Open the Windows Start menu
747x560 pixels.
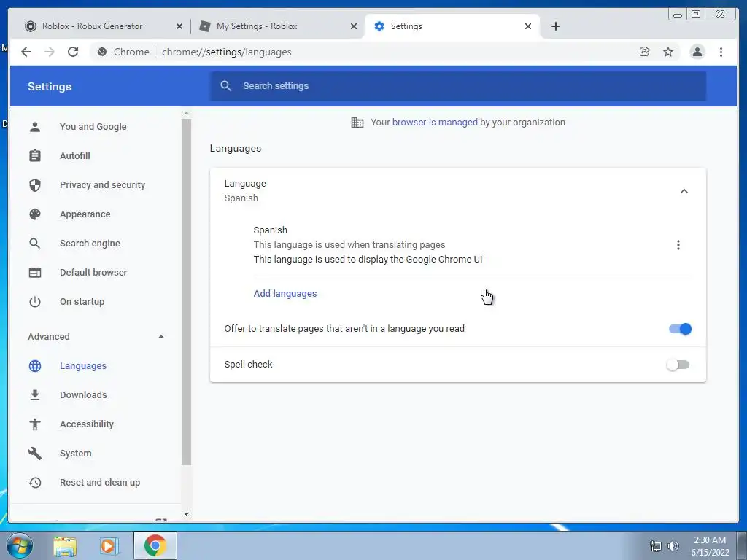click(x=20, y=545)
